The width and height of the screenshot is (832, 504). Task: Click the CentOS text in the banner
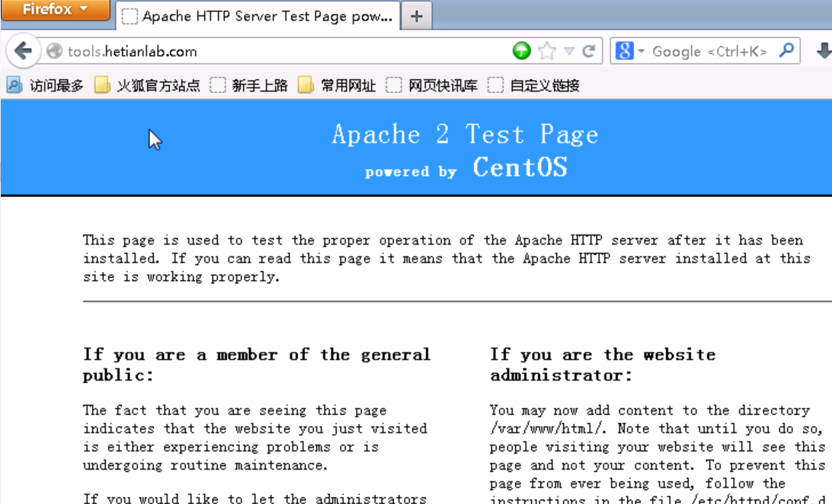[520, 167]
